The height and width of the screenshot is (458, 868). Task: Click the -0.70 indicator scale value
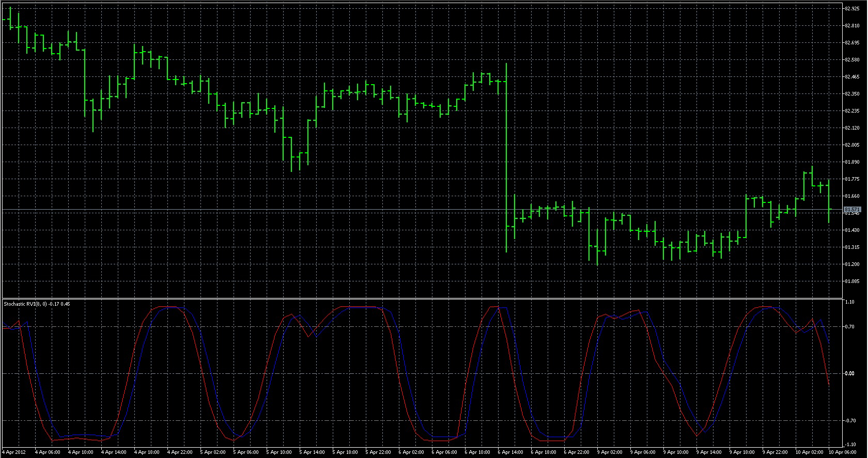[849, 421]
